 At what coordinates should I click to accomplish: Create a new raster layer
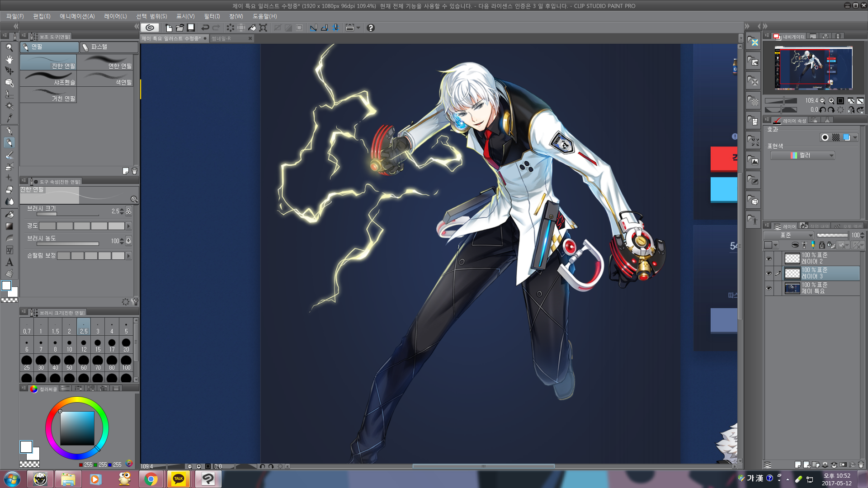pos(797,465)
